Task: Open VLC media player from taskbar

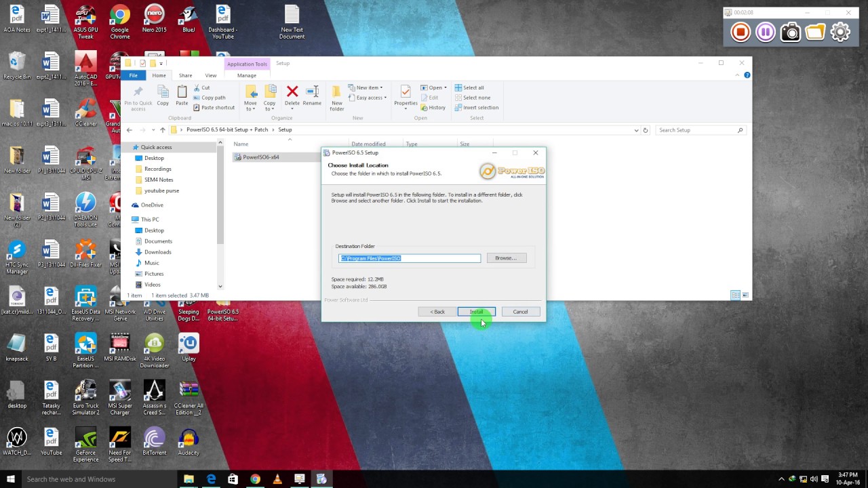Action: 277,479
